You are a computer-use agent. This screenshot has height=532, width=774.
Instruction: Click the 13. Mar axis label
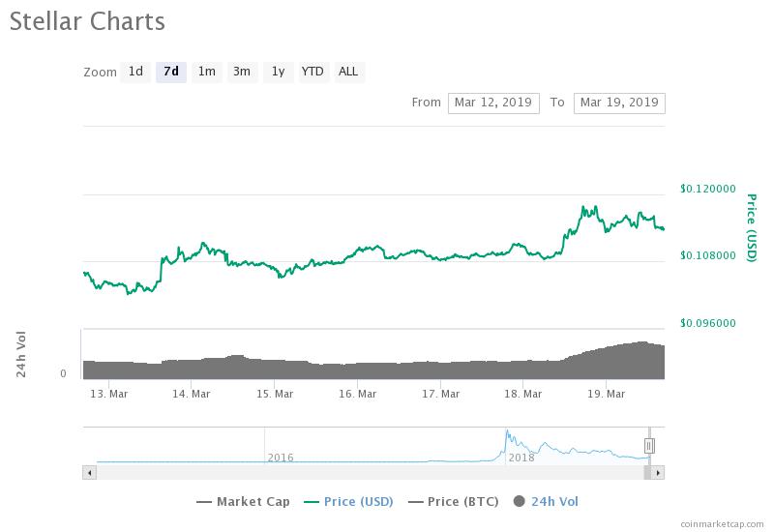(x=108, y=394)
